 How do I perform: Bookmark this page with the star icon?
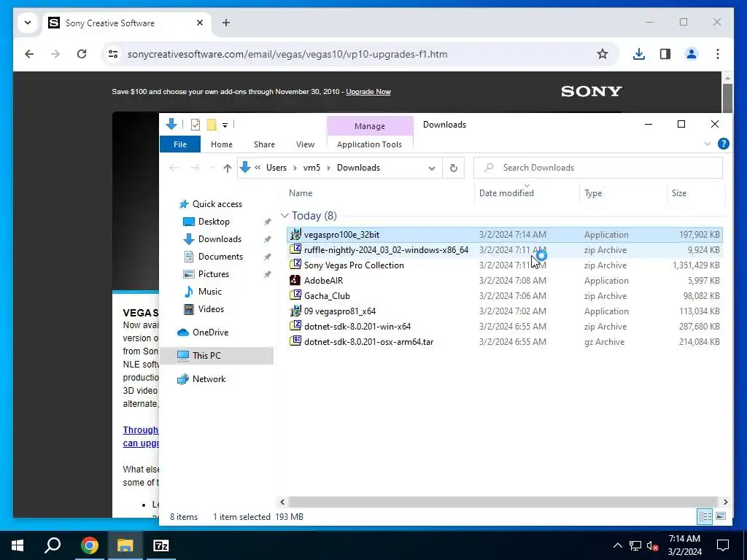click(x=603, y=54)
